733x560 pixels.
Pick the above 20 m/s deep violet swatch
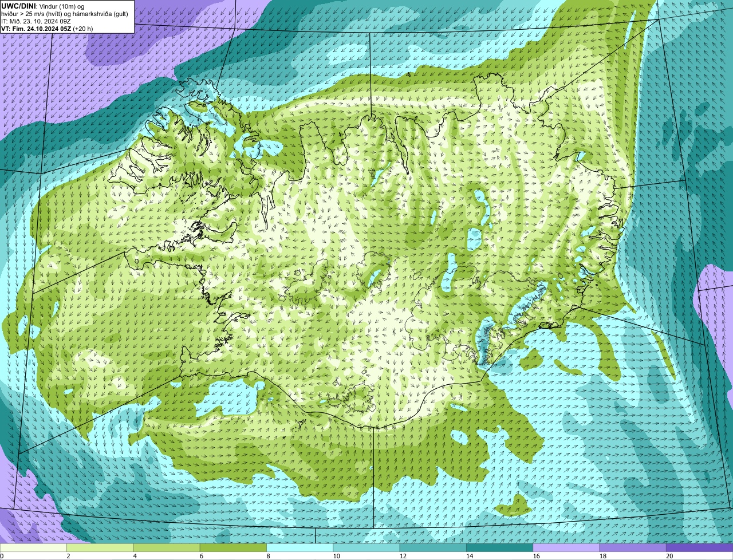[x=700, y=547]
